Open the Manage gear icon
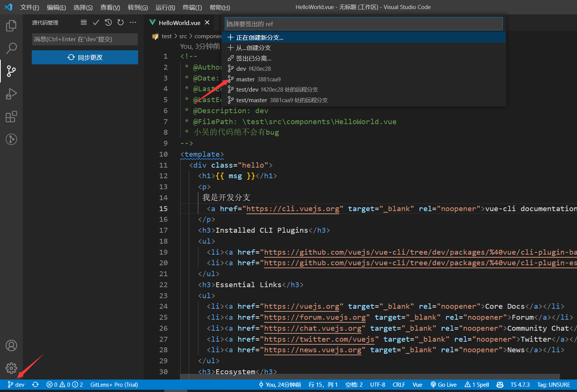Viewport: 577px width, 392px height. click(x=11, y=368)
